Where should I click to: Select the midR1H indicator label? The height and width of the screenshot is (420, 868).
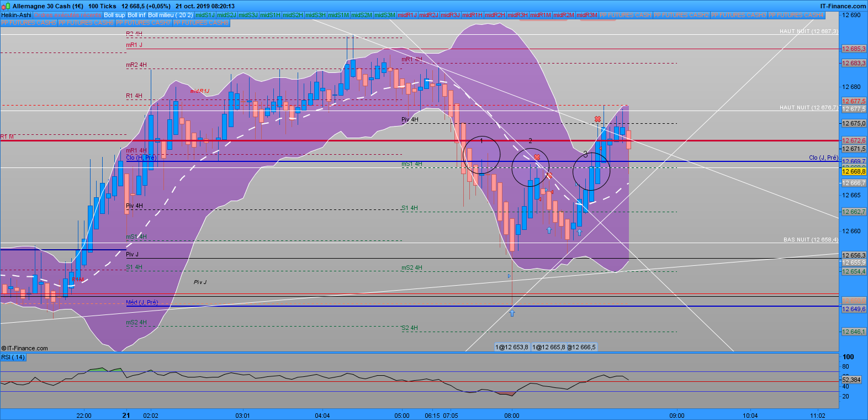(x=472, y=15)
